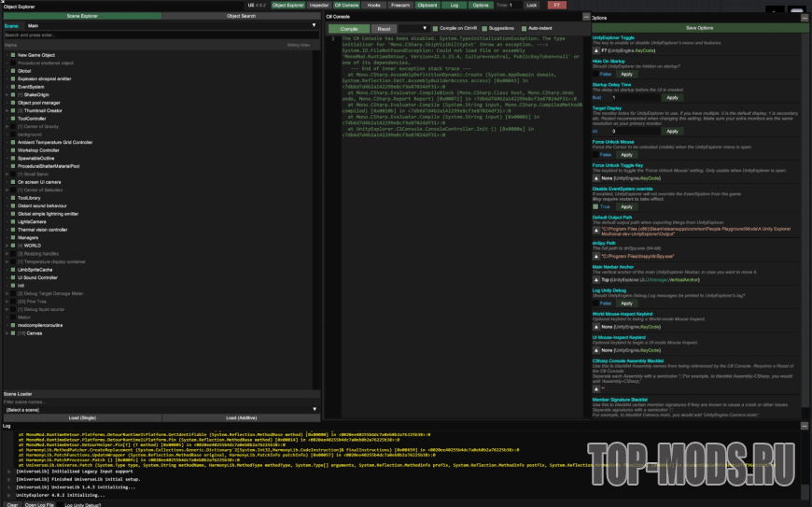Toggle Compile on Ctrl+R checkbox
This screenshot has height=507, width=812.
[x=435, y=29]
